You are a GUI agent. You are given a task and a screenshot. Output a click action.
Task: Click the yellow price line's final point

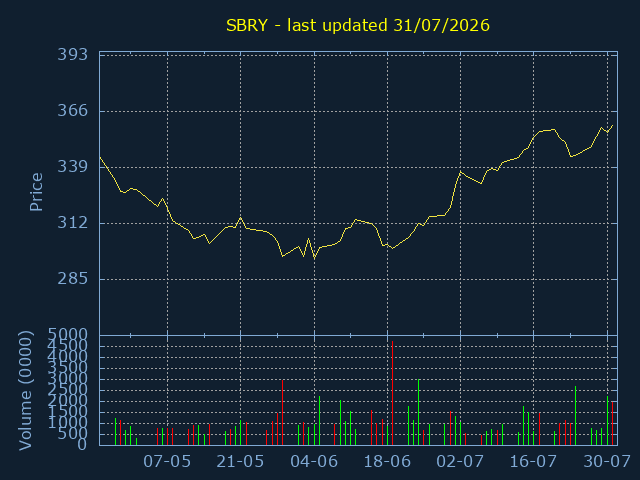[x=612, y=126]
